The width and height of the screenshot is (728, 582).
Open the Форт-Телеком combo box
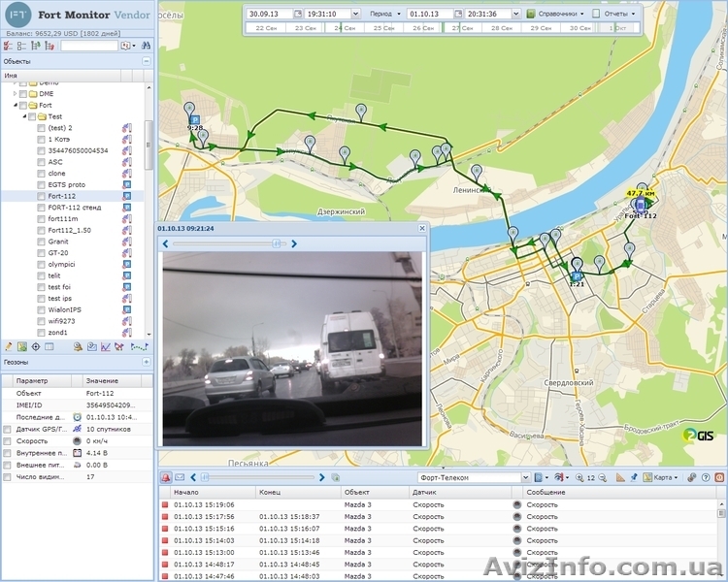point(474,477)
